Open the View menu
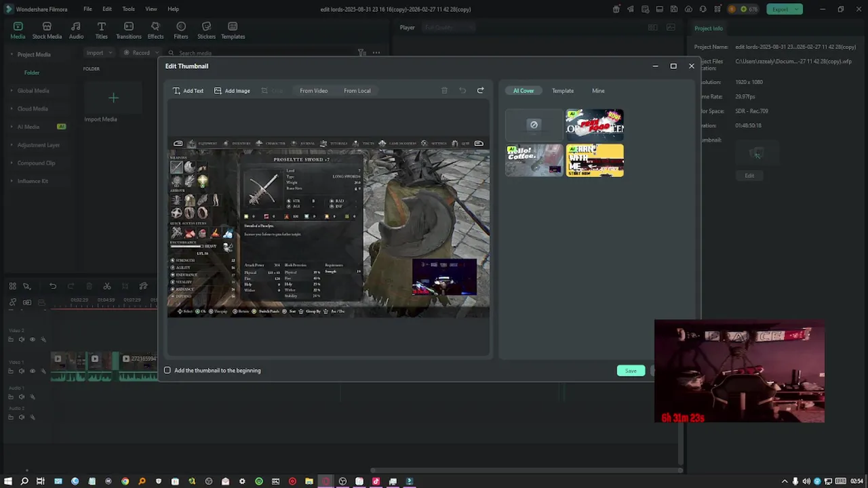868x488 pixels. coord(151,9)
